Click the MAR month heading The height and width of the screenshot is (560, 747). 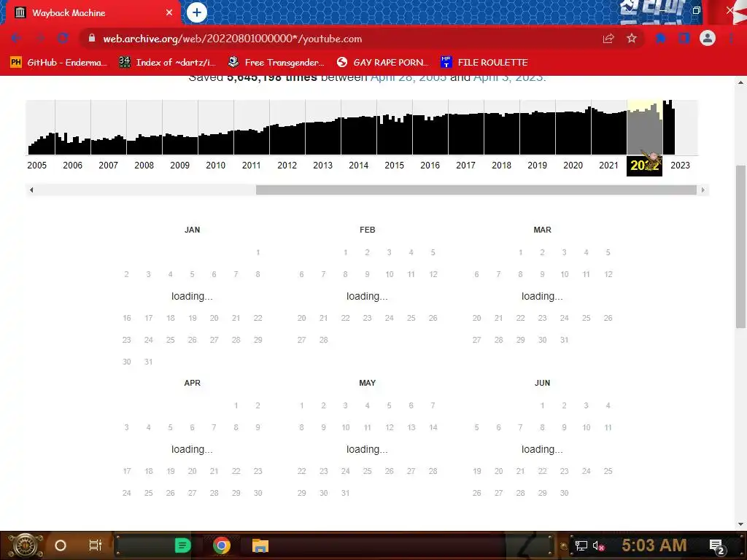tap(542, 230)
